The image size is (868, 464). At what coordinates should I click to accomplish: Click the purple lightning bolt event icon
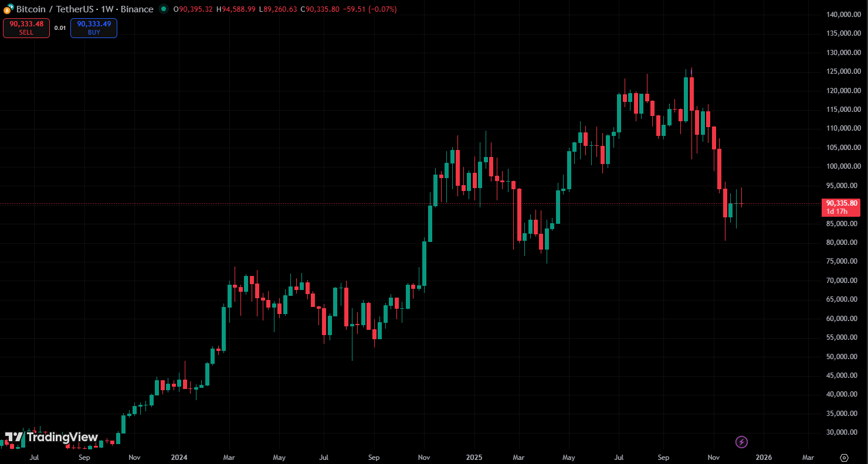(x=741, y=442)
